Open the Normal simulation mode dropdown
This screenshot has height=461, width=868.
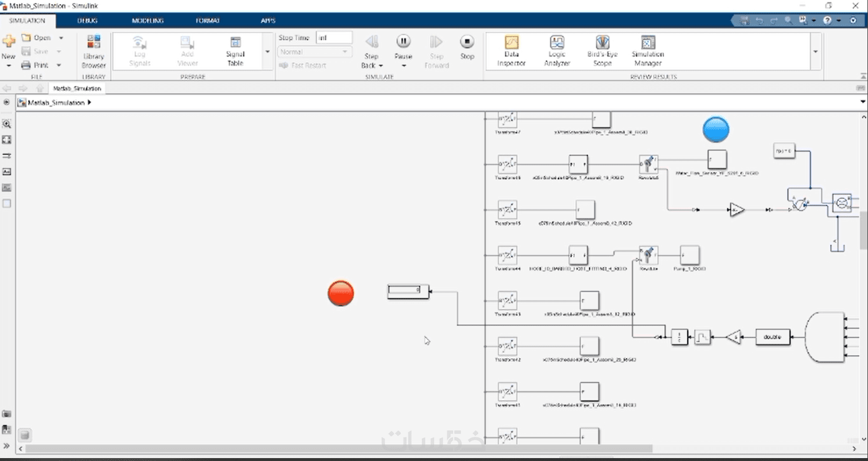[315, 52]
